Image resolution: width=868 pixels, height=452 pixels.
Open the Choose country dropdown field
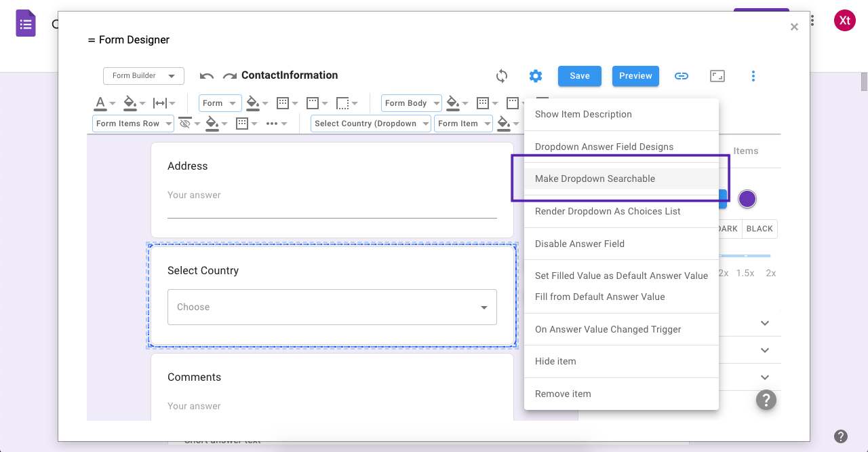(332, 307)
